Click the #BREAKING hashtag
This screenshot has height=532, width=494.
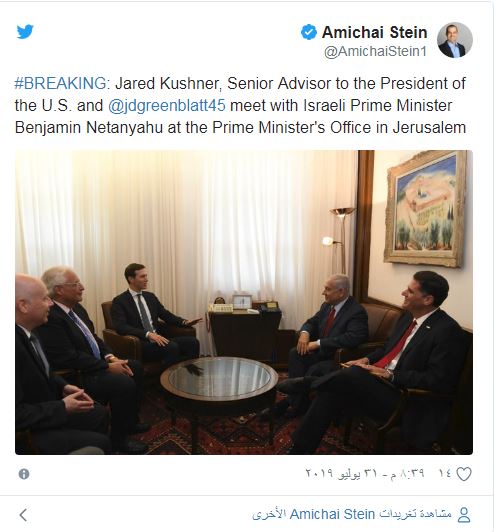pos(60,83)
